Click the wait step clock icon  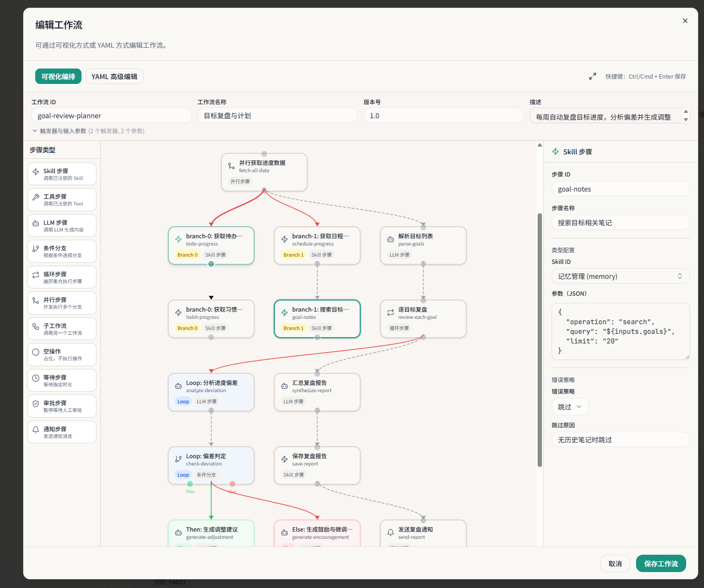pyautogui.click(x=36, y=378)
